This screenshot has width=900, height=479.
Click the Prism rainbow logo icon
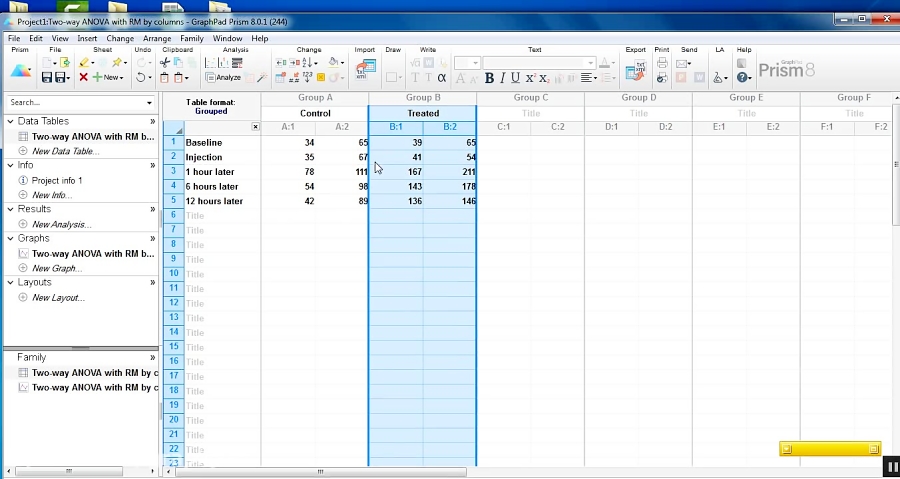21,70
